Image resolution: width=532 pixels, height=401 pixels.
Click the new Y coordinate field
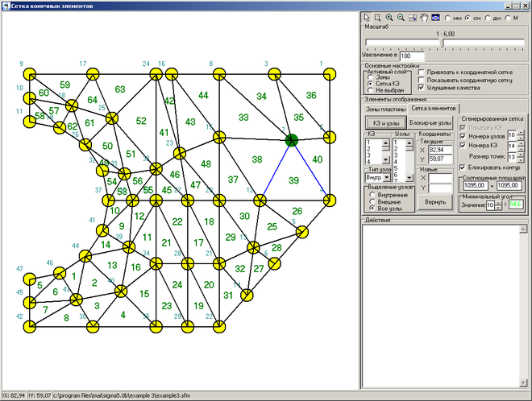tap(440, 188)
